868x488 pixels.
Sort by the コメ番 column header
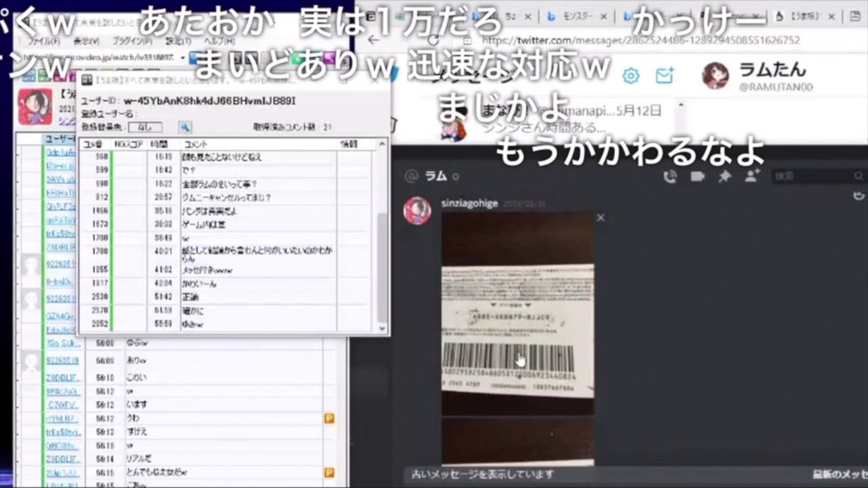pyautogui.click(x=94, y=144)
